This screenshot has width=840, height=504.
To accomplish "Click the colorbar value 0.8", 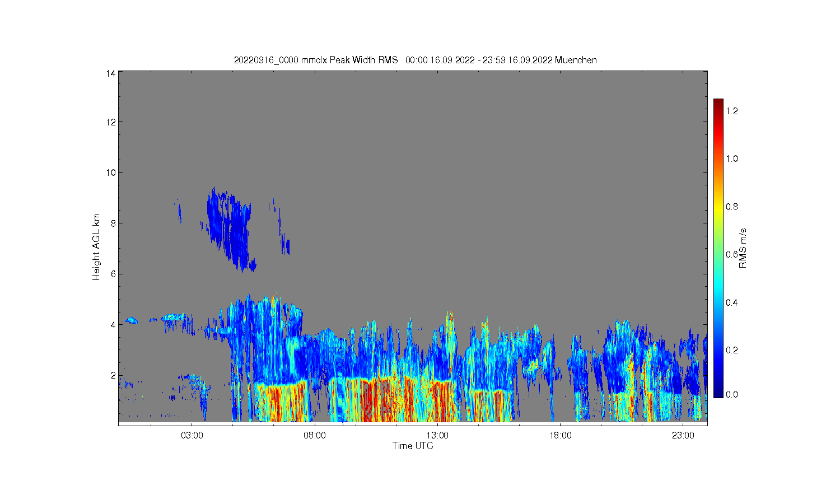I will coord(732,207).
